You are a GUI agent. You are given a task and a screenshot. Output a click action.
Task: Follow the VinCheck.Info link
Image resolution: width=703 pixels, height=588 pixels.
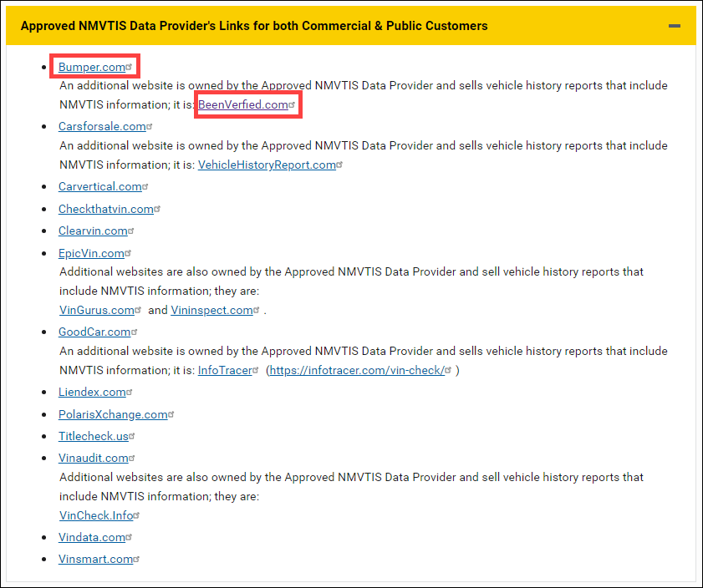[96, 516]
